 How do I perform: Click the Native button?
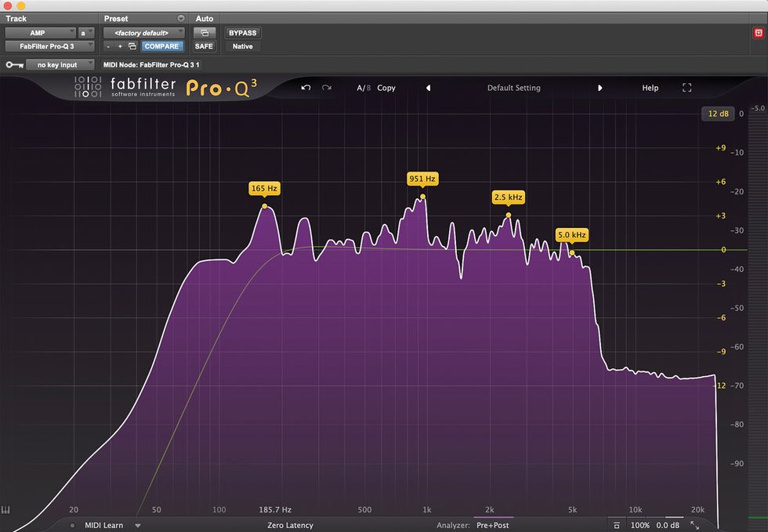(x=242, y=46)
